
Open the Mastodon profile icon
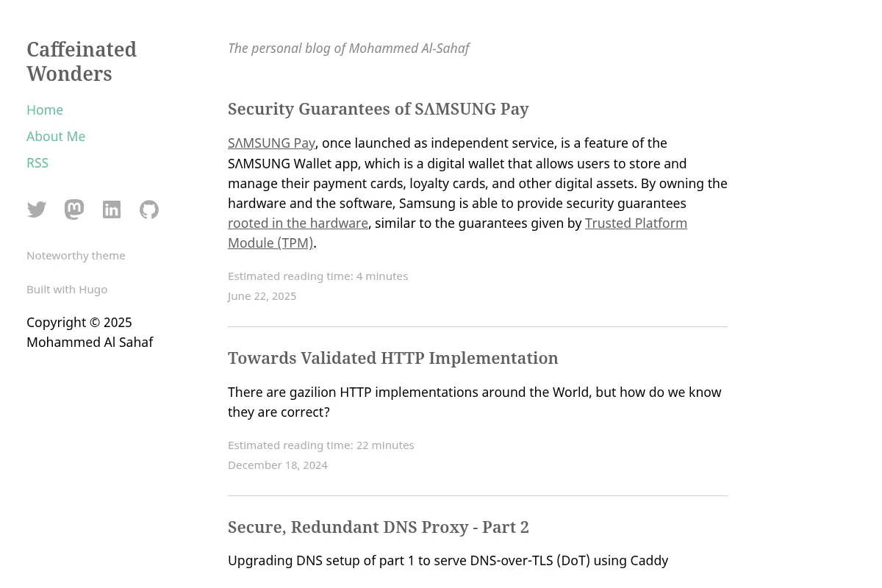[x=74, y=209]
